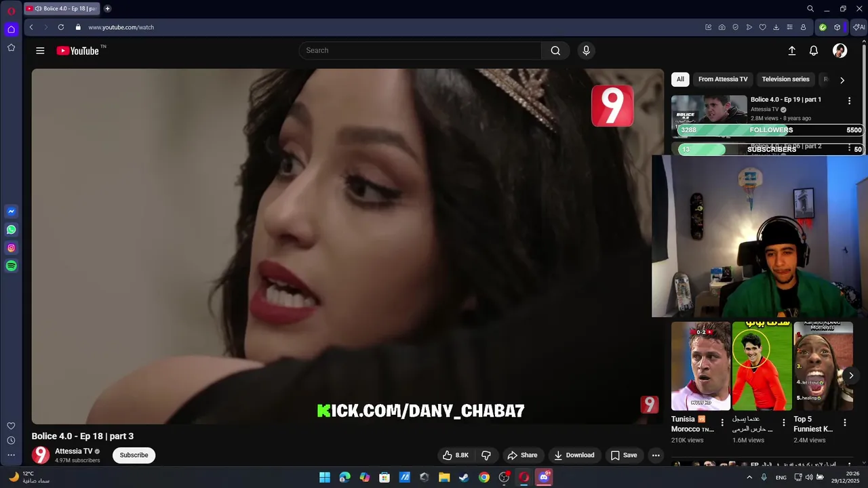This screenshot has height=488, width=868.
Task: Show more filter chips with right arrow
Action: [842, 80]
